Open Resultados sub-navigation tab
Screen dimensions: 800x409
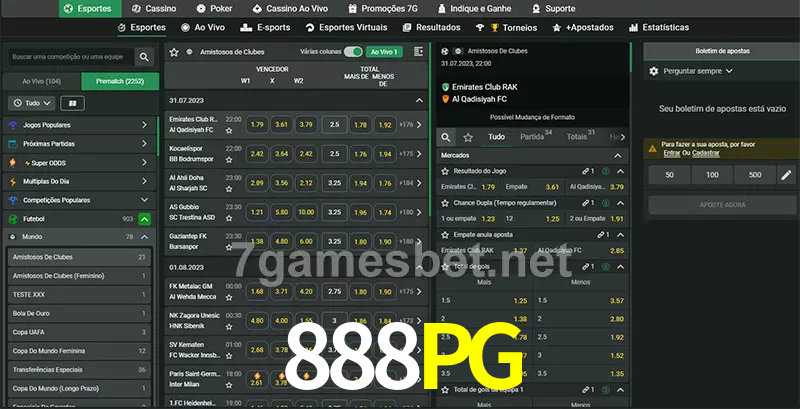[431, 28]
